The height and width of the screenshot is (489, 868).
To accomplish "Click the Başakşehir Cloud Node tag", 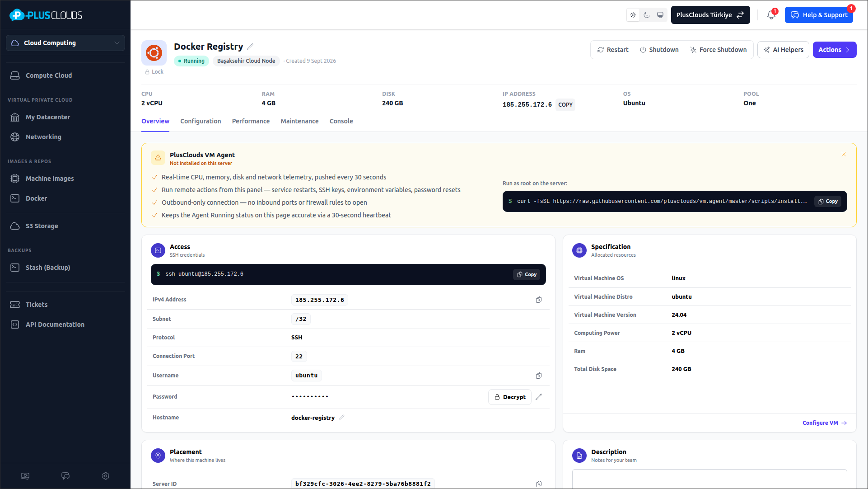I will 246,61.
